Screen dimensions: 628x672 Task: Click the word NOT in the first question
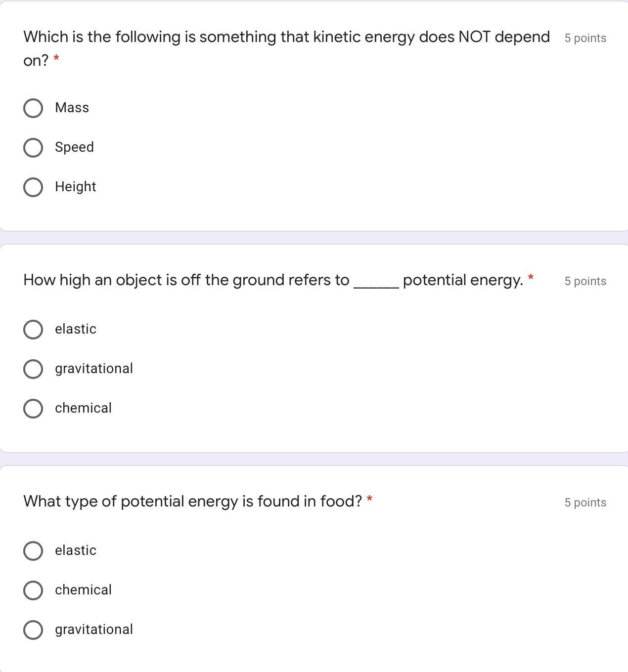coord(474,37)
